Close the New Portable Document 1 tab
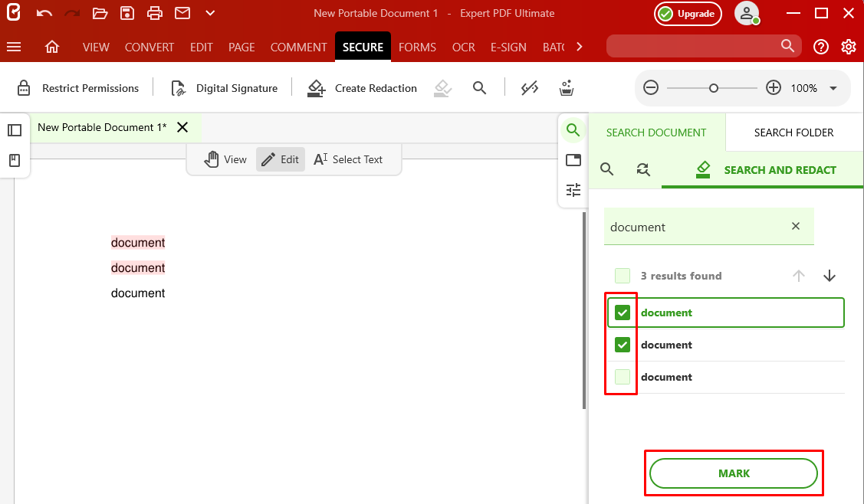Viewport: 864px width, 504px height. click(x=182, y=127)
